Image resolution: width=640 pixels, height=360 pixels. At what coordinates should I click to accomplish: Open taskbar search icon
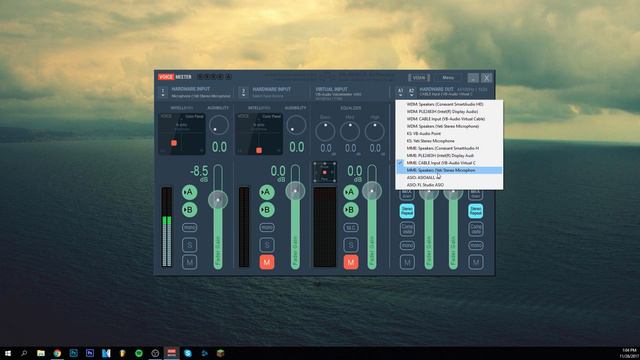tap(24, 353)
